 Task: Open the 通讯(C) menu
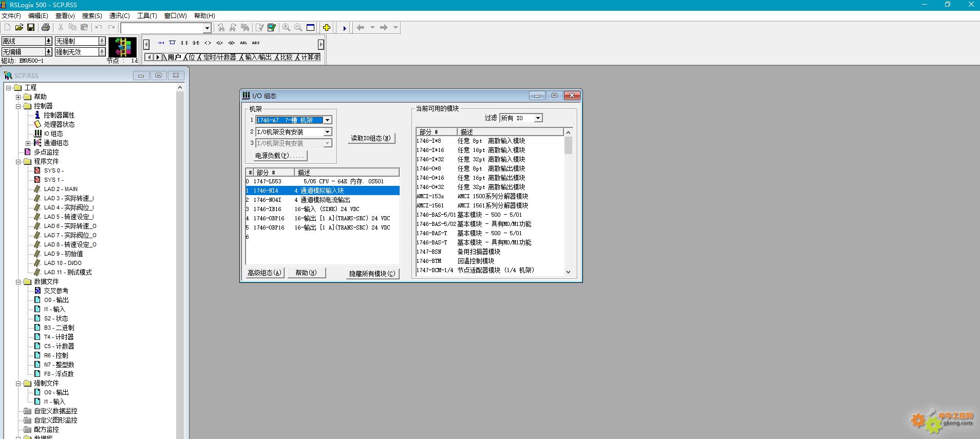coord(120,16)
